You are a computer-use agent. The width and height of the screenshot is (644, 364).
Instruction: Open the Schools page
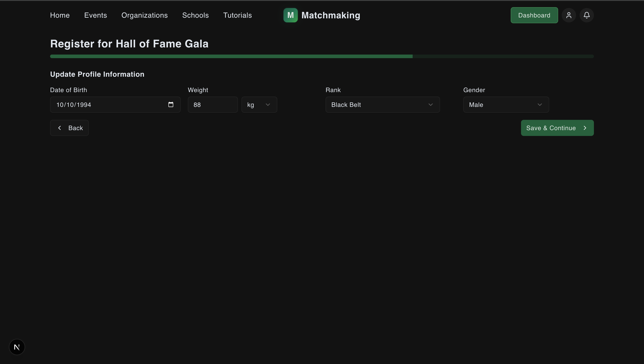(195, 15)
